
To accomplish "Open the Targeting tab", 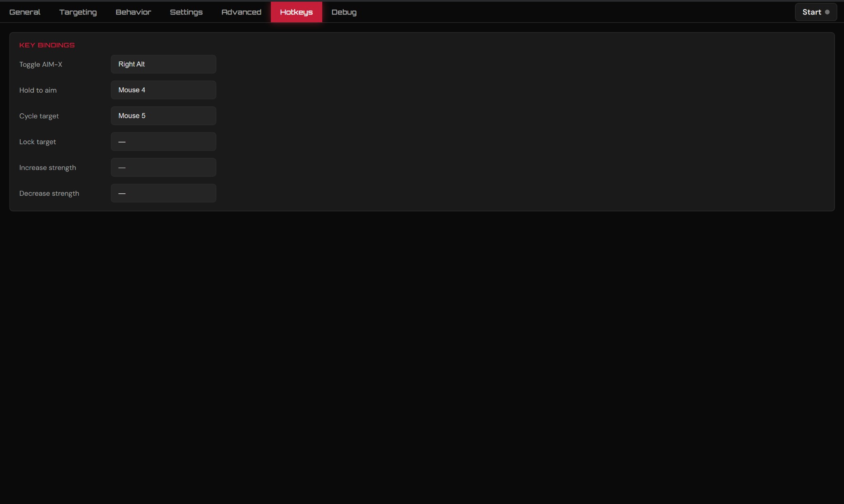I will [77, 12].
